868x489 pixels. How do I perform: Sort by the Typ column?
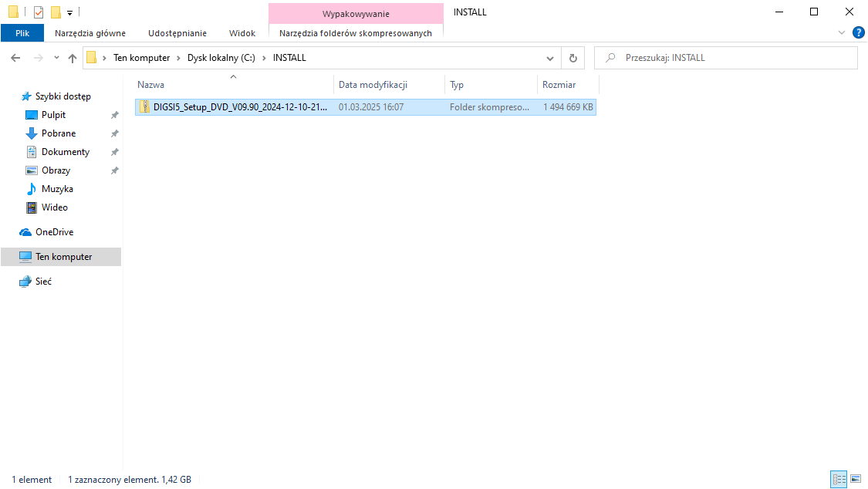click(457, 85)
